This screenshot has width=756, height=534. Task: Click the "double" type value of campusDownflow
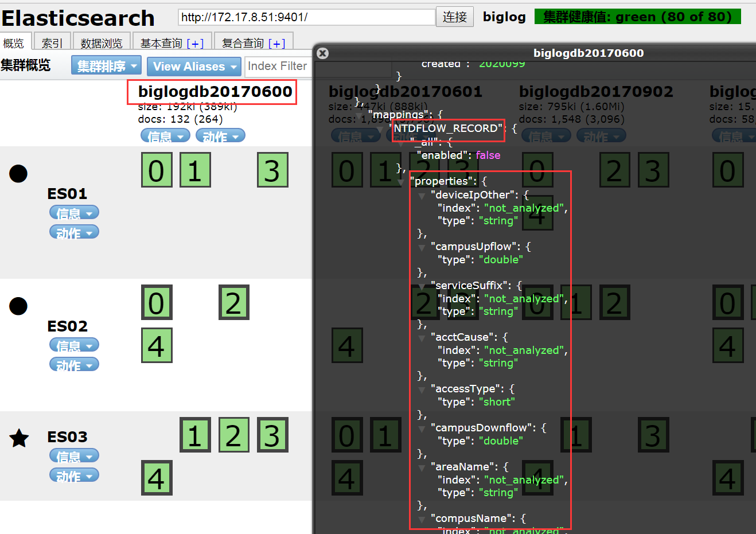tap(501, 441)
